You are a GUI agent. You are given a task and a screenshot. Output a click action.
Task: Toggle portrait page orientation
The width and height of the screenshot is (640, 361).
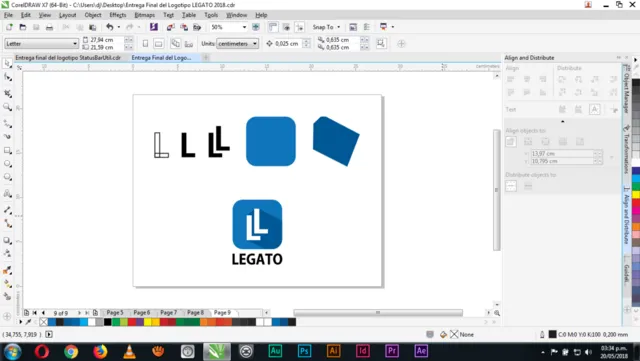[145, 44]
